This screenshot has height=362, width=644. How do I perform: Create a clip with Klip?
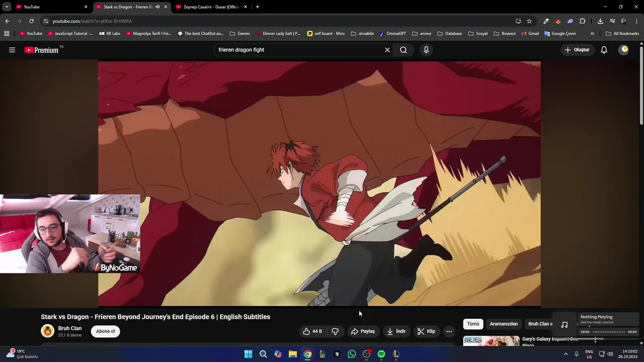tap(426, 331)
